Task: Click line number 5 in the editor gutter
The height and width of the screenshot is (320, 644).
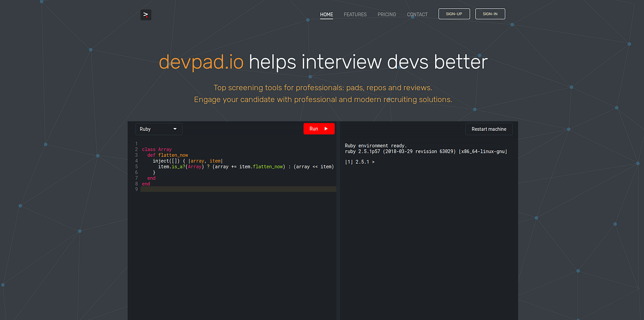Action: [x=136, y=167]
